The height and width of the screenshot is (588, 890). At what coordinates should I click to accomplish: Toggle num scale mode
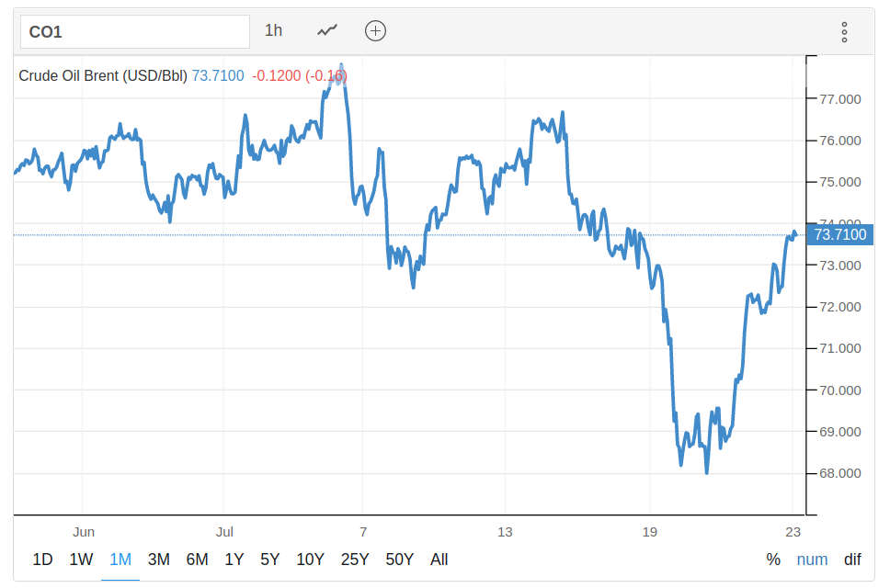[812, 560]
